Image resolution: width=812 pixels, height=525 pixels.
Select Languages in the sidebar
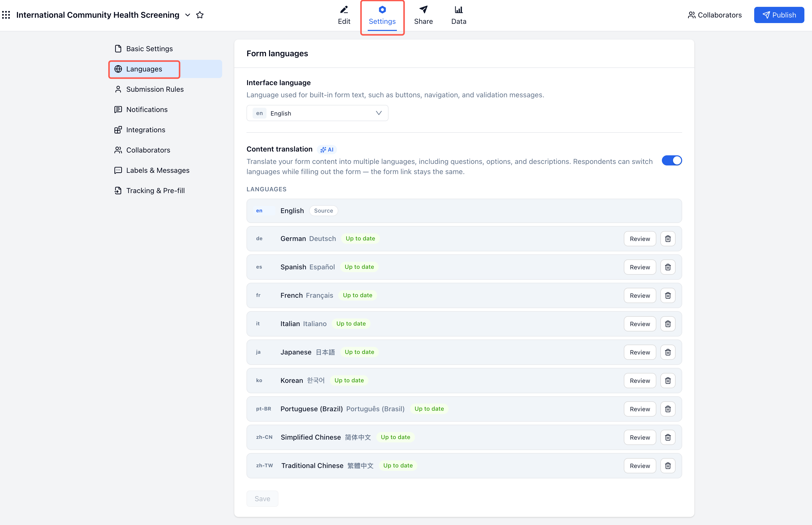pos(165,69)
